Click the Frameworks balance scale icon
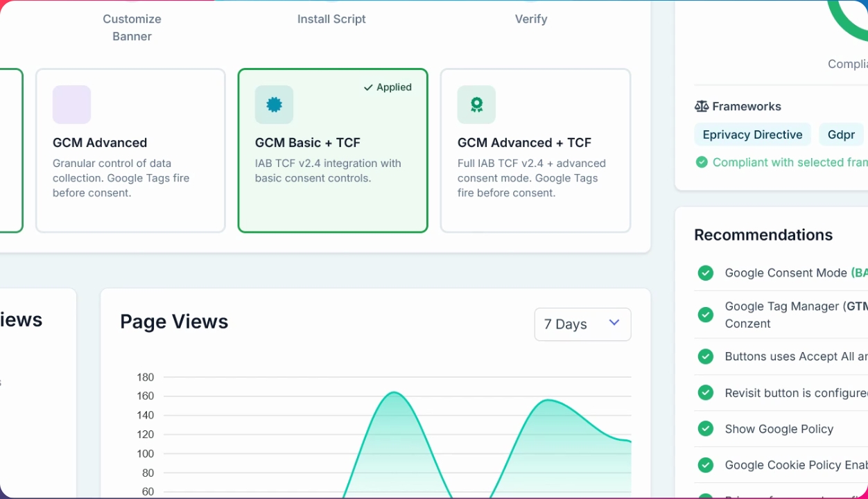Image resolution: width=868 pixels, height=499 pixels. (702, 106)
